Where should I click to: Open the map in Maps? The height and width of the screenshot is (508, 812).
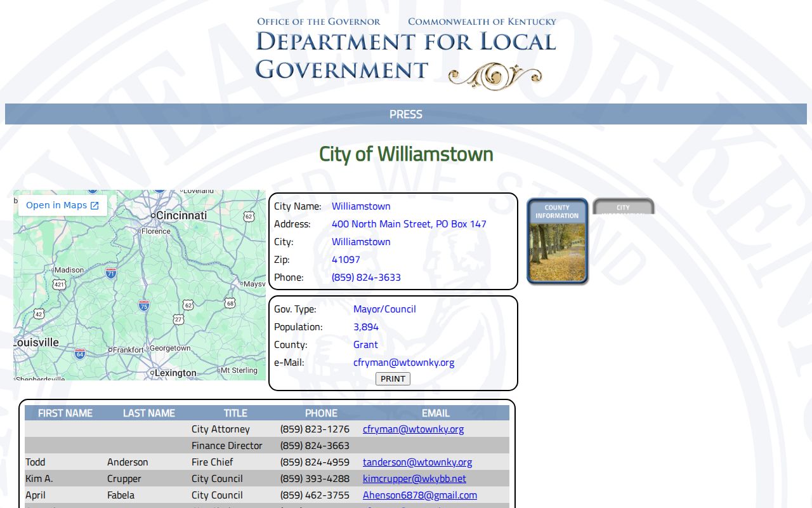[x=62, y=205]
